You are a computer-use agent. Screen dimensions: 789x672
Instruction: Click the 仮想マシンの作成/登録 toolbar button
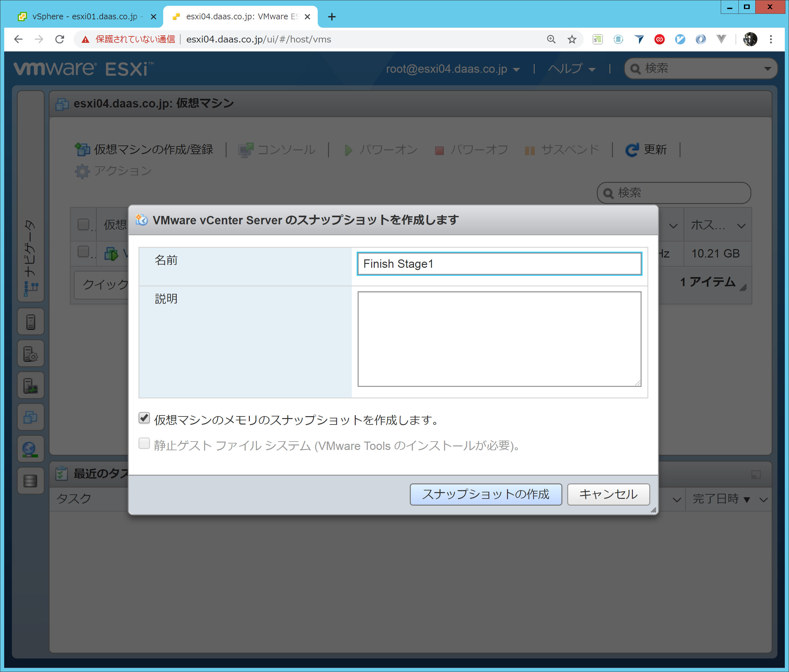point(144,149)
